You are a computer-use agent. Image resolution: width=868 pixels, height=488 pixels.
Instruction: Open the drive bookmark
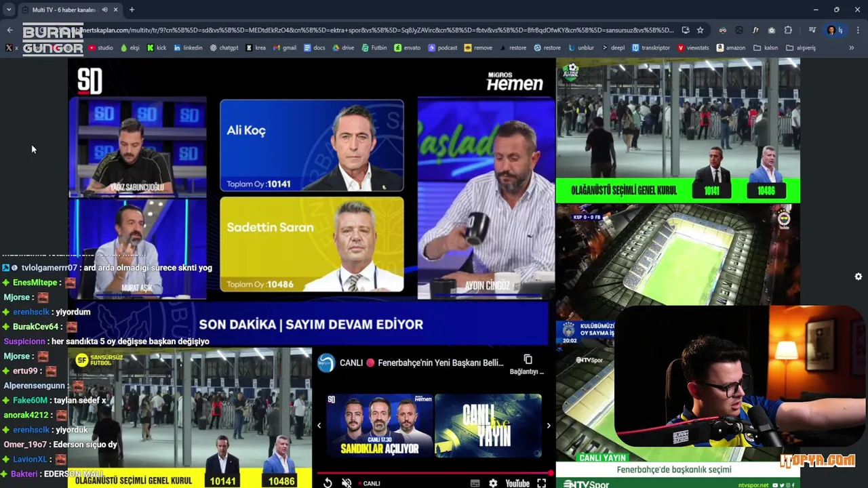pyautogui.click(x=343, y=47)
